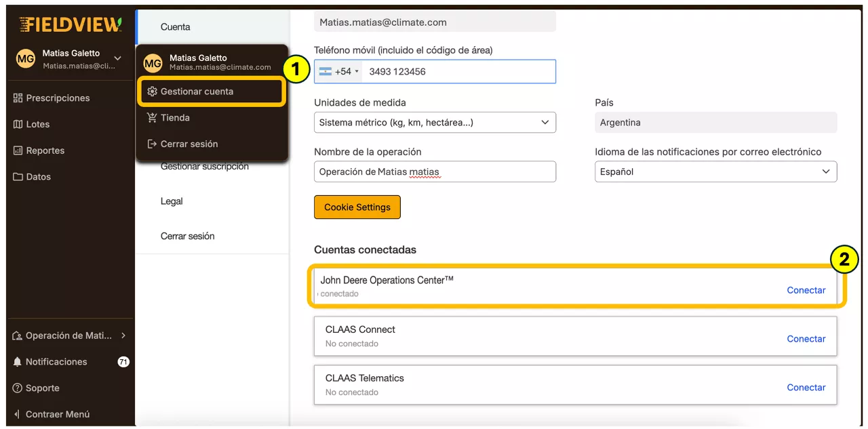This screenshot has width=868, height=429.
Task: Open notification email language dropdown
Action: 715,172
